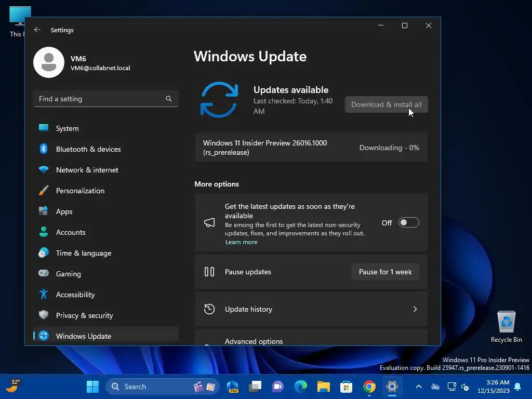Click the cloud sync tray icon

[435, 387]
